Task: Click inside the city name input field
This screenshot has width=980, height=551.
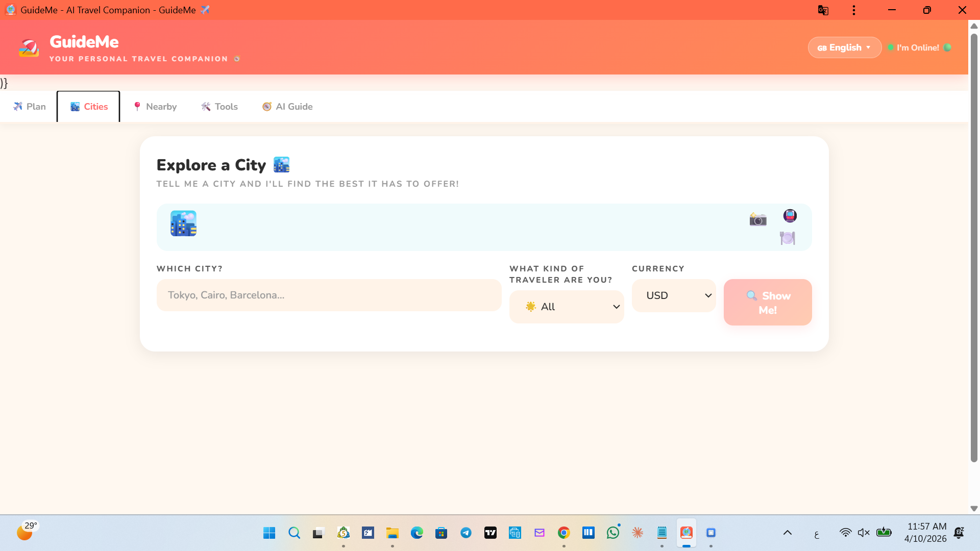Action: click(329, 295)
